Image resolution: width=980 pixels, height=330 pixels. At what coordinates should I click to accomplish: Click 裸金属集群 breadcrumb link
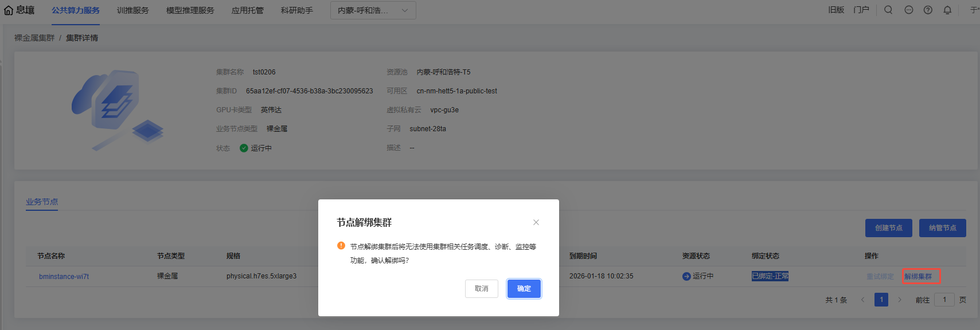click(34, 38)
